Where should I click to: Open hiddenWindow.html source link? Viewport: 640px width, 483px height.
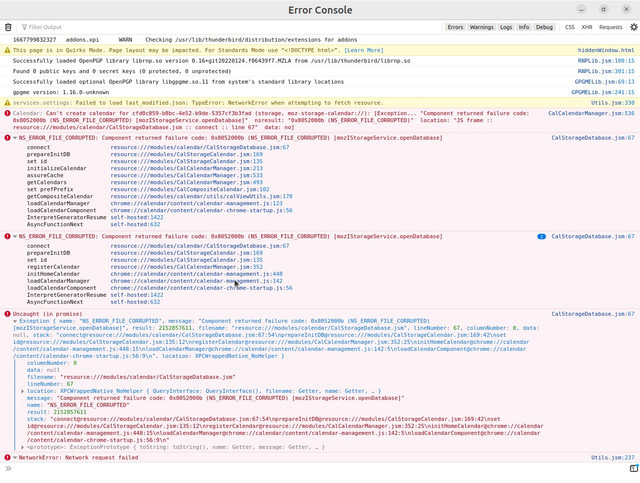[x=606, y=50]
